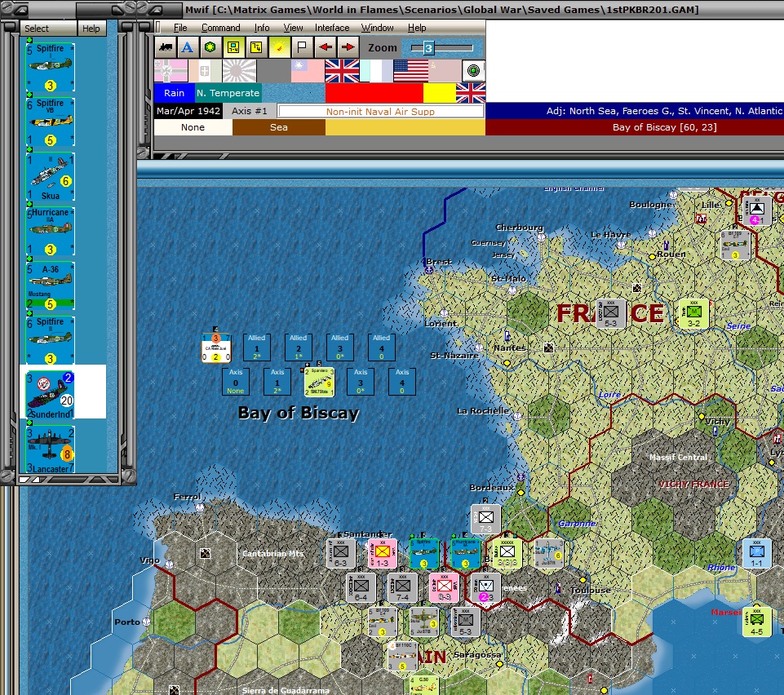
Task: Select the 7-3 infantry unit near Bordeaux
Action: click(x=485, y=519)
